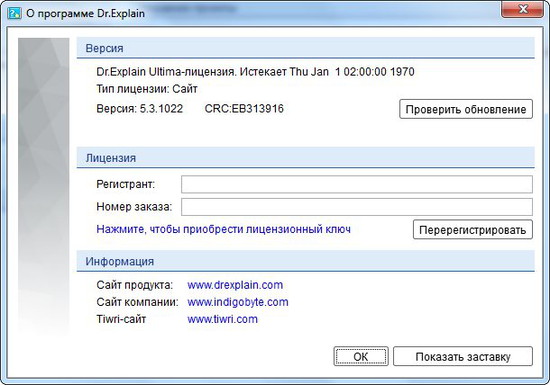Select the Лицензия section header
The width and height of the screenshot is (550, 385).
[306, 158]
